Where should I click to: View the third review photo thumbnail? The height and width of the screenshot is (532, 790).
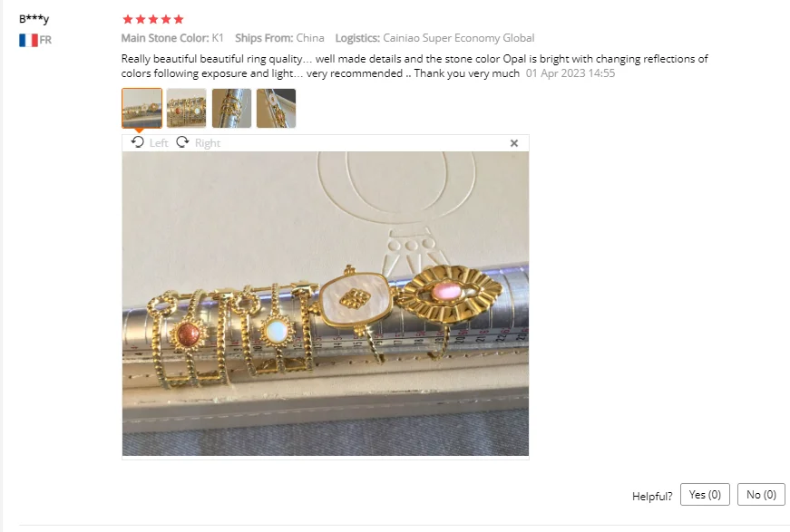231,108
